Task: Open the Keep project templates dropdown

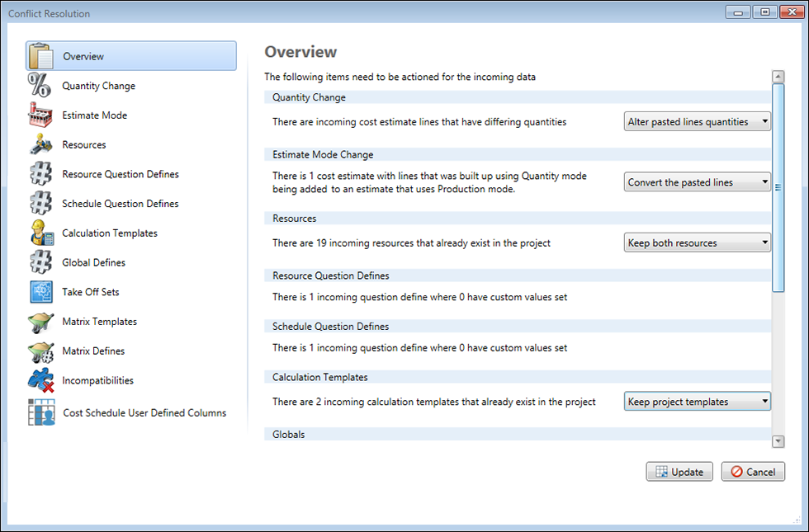Action: (x=697, y=402)
